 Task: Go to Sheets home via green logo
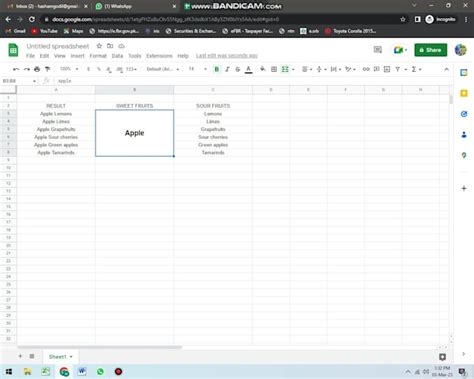click(x=13, y=50)
